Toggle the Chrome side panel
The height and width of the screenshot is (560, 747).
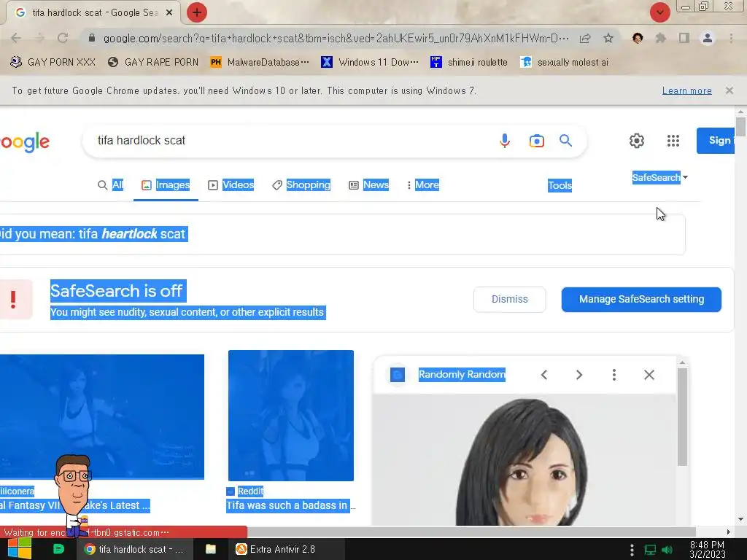tap(684, 38)
